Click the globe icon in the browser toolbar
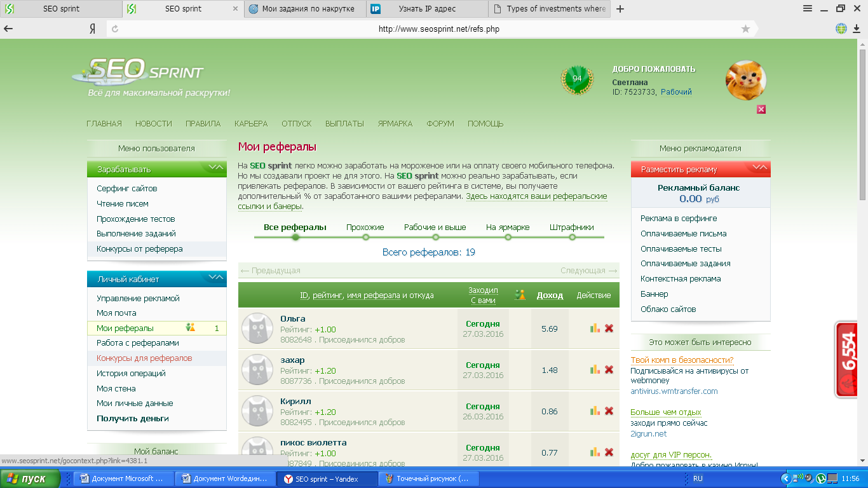 tap(841, 29)
